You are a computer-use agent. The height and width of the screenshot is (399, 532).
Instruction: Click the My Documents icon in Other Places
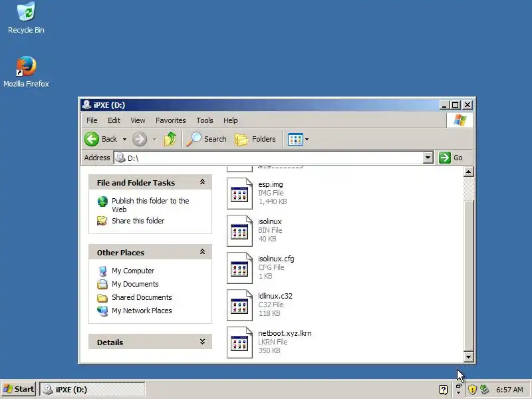102,284
